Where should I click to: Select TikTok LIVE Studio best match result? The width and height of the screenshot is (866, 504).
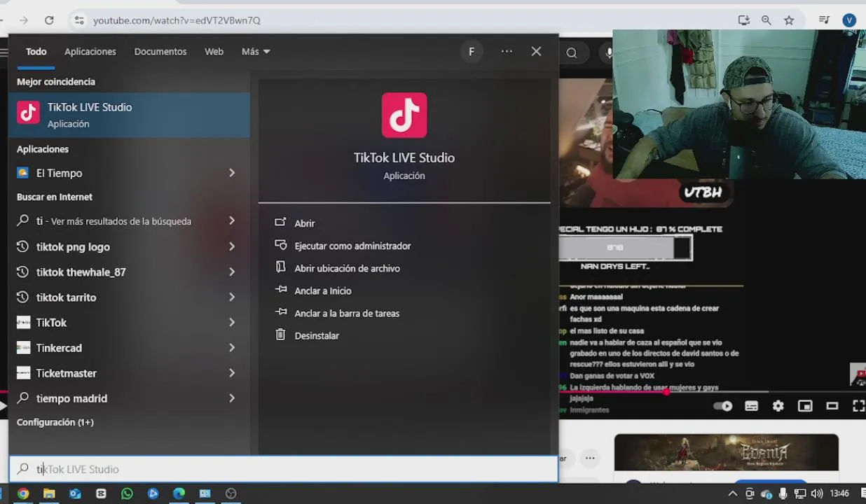129,115
